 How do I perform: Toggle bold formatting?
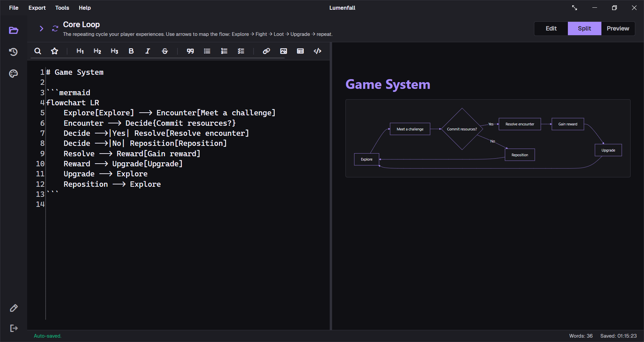[x=131, y=51]
